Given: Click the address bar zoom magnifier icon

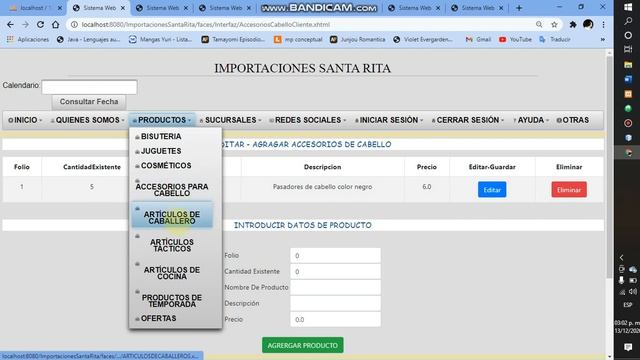Looking at the screenshot, I should [x=539, y=24].
